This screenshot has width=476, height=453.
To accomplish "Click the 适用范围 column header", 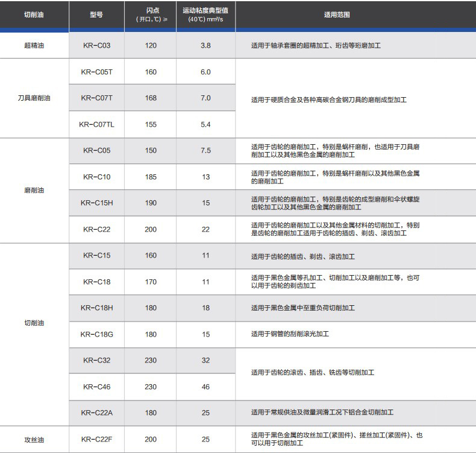I will (336, 14).
